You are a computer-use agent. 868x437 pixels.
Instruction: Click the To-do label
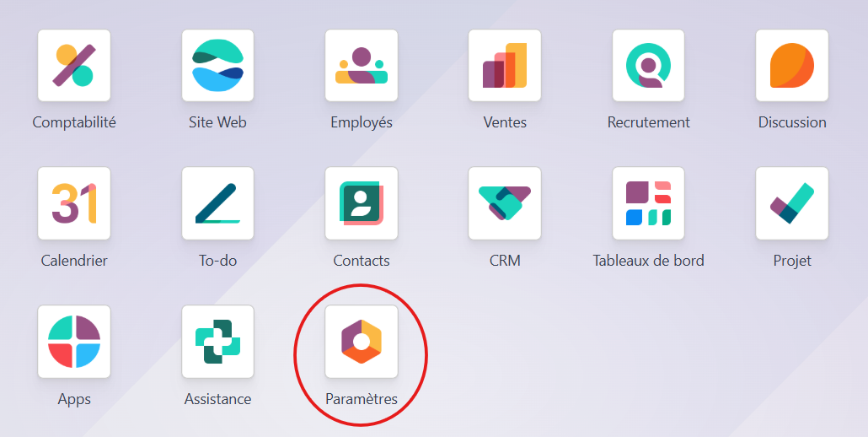[x=217, y=261]
